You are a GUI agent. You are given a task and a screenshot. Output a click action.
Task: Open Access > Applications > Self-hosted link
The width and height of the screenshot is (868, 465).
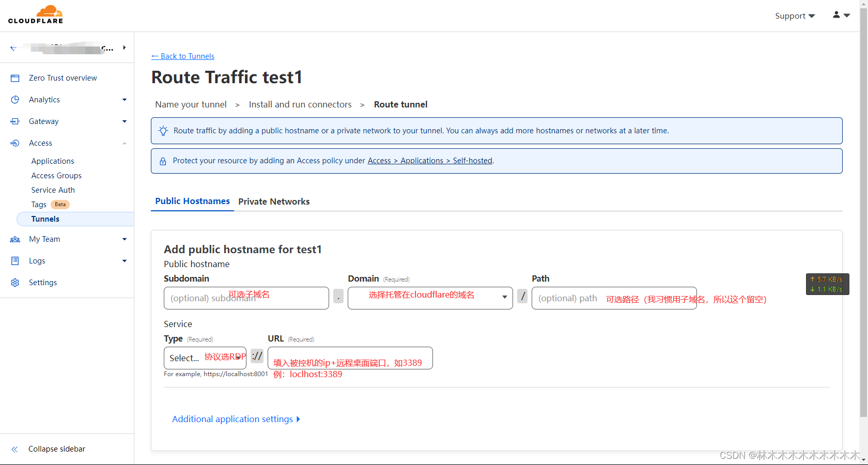pyautogui.click(x=430, y=160)
